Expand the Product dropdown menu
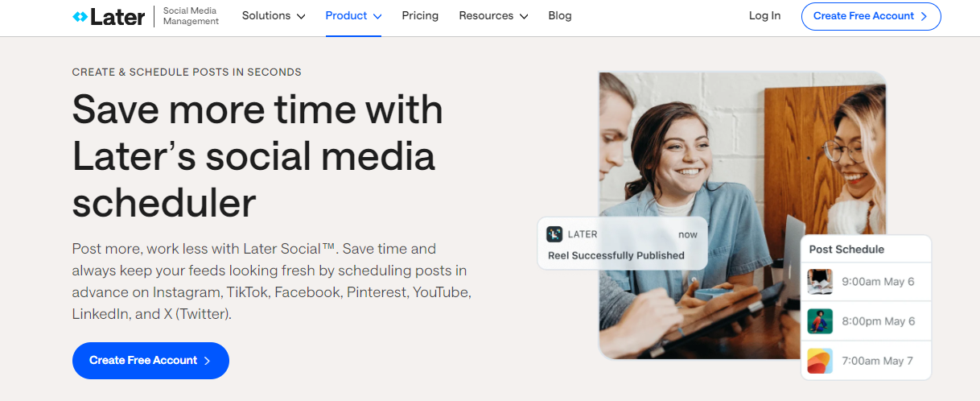This screenshot has width=980, height=401. pyautogui.click(x=354, y=16)
